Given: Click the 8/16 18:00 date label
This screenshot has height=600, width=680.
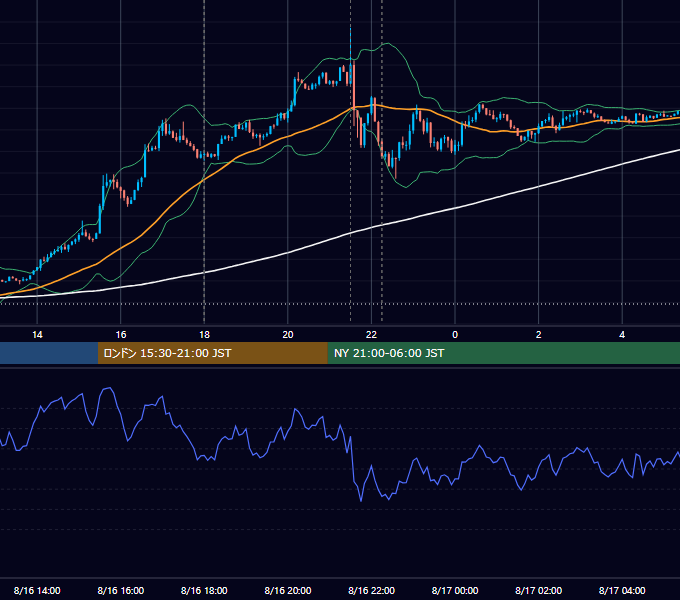Looking at the screenshot, I should click(x=204, y=590).
